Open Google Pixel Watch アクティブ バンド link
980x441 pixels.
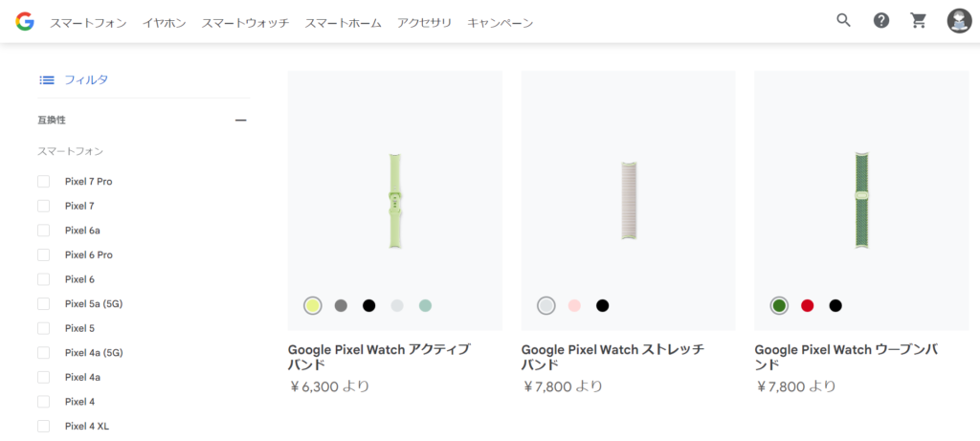[x=379, y=356]
